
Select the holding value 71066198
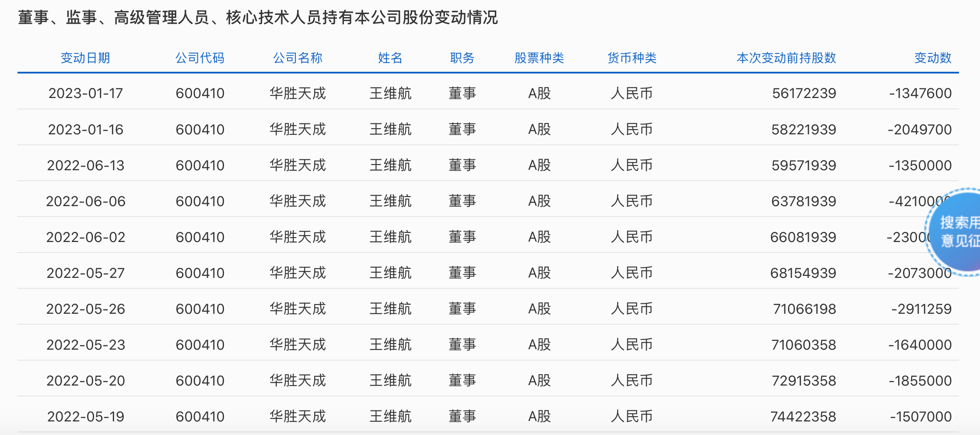coord(805,309)
